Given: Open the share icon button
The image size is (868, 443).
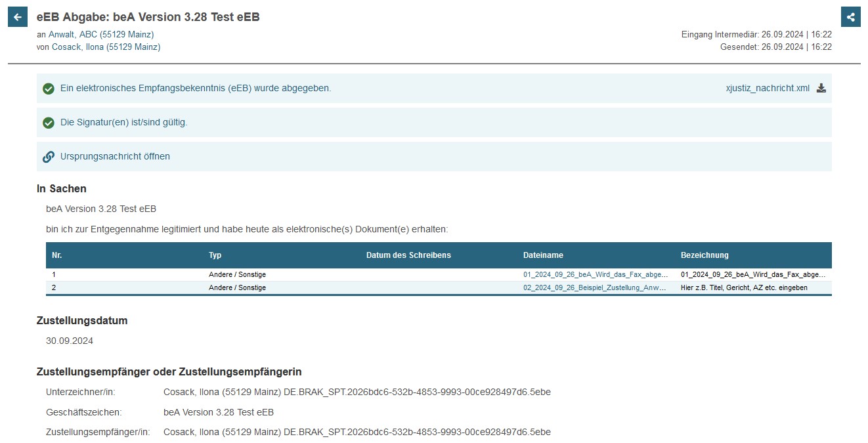Looking at the screenshot, I should (x=850, y=17).
